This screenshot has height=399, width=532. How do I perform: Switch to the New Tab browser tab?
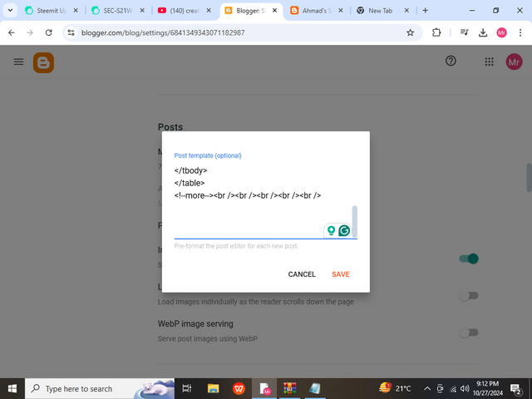point(380,11)
